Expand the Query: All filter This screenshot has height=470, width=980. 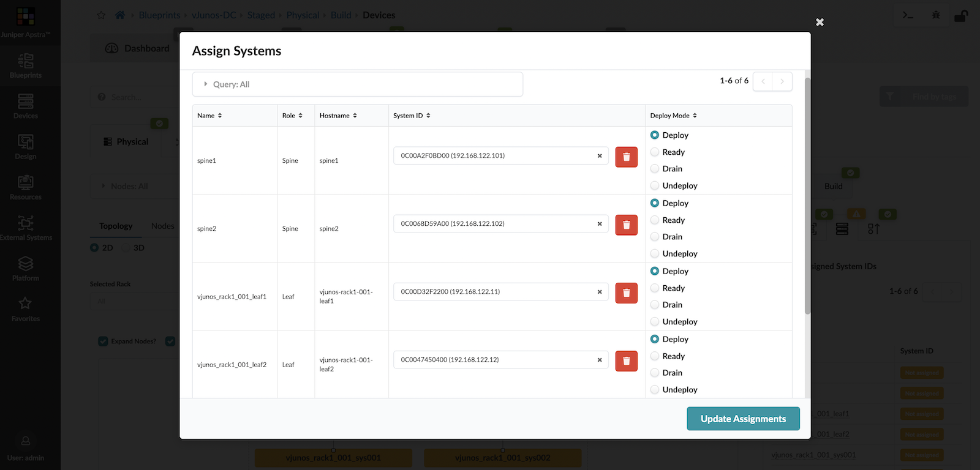pyautogui.click(x=358, y=84)
